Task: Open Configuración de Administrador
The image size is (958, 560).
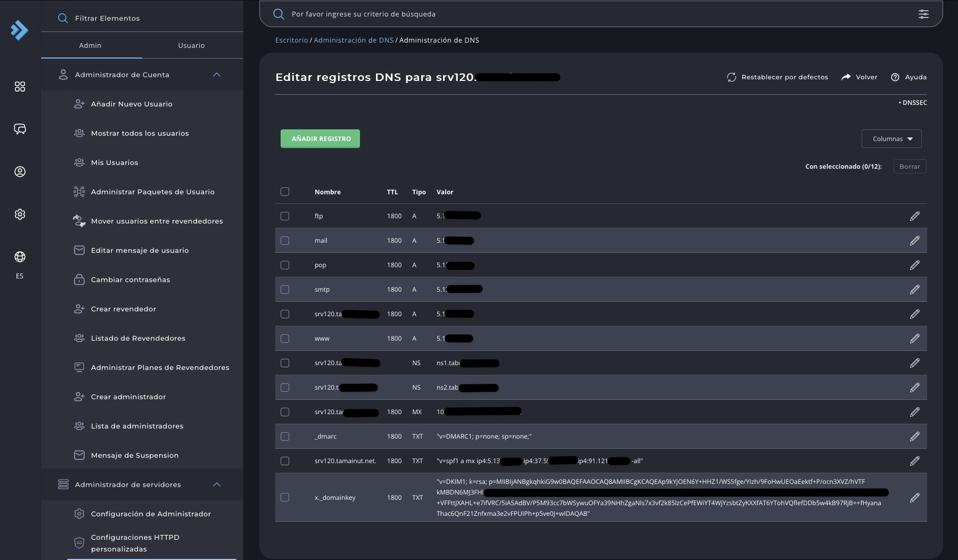Action: [151, 514]
